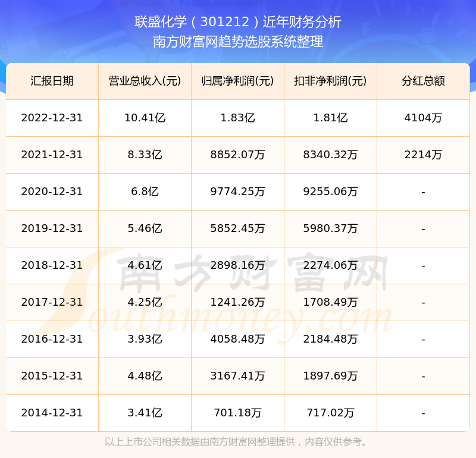The width and height of the screenshot is (476, 458).
Task: Select the 3167.41万 cell
Action: [237, 377]
